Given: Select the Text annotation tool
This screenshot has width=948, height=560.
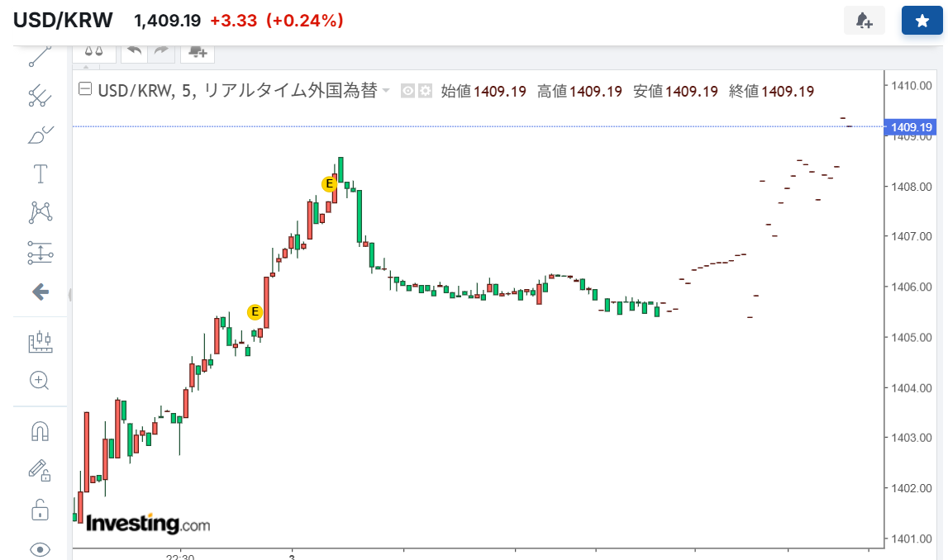Looking at the screenshot, I should click(x=40, y=173).
